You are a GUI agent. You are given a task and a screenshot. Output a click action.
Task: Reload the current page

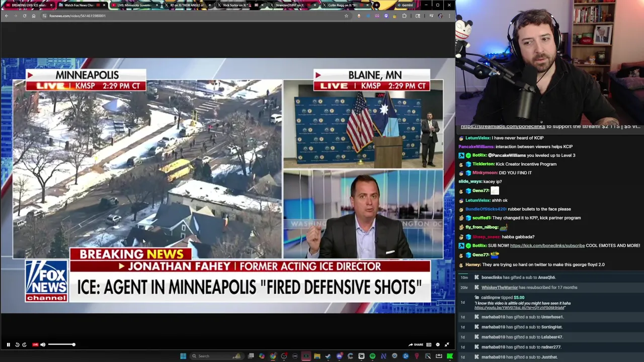24,16
